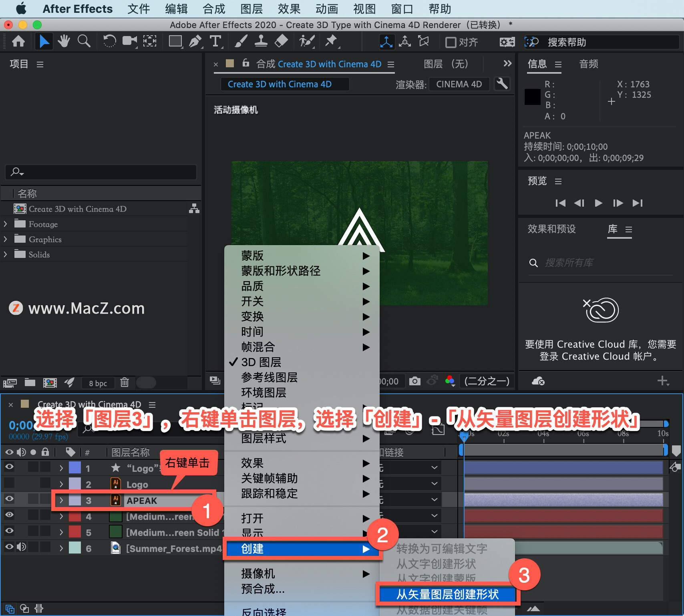Choose Local Axis mode icon
This screenshot has width=684, height=616.
point(386,42)
